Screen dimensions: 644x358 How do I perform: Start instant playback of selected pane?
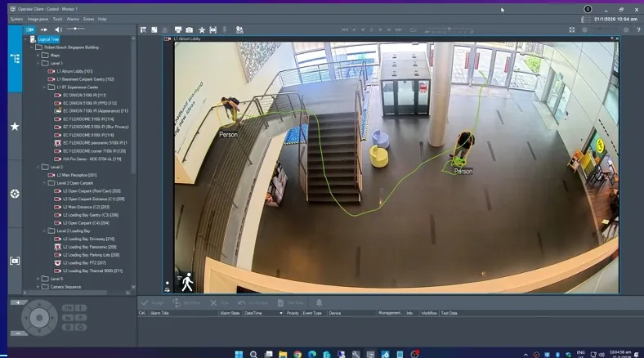point(212,30)
